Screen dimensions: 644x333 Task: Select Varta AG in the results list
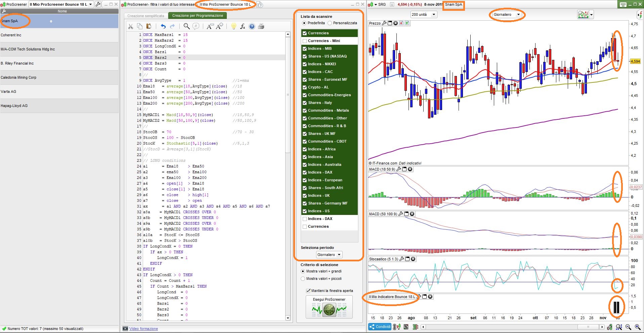[x=59, y=91]
